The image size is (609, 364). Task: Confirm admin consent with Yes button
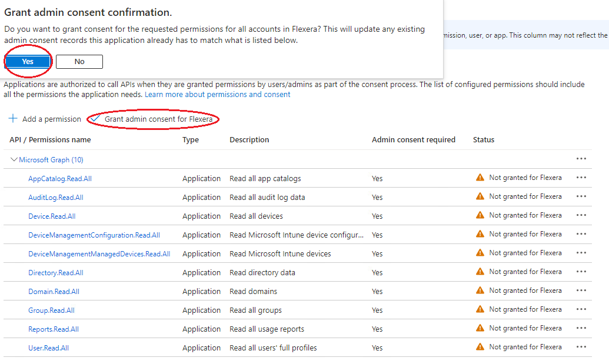click(28, 62)
